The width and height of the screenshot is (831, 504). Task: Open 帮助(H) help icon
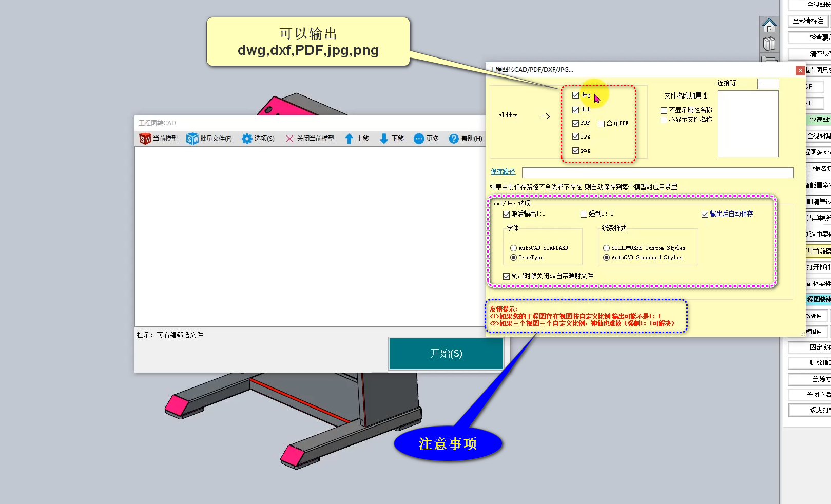coord(454,139)
